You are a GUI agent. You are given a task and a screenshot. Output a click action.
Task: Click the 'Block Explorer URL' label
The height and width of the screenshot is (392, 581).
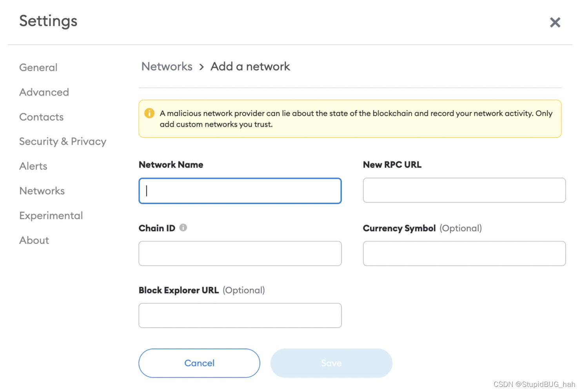pyautogui.click(x=179, y=290)
